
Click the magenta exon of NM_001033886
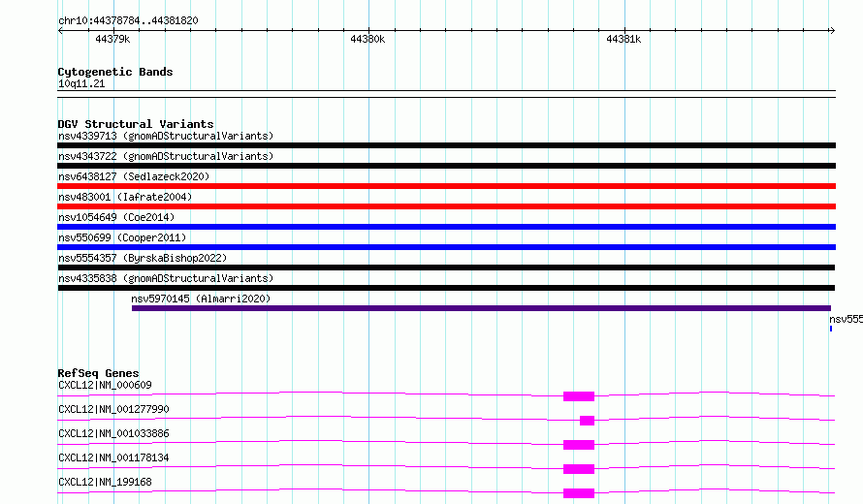pos(579,445)
